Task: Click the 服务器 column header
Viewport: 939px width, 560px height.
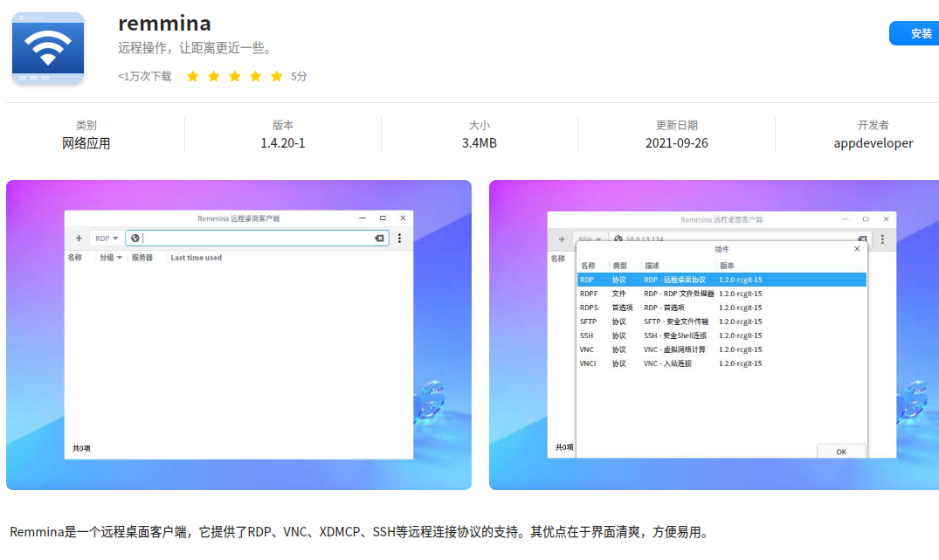Action: (x=142, y=258)
